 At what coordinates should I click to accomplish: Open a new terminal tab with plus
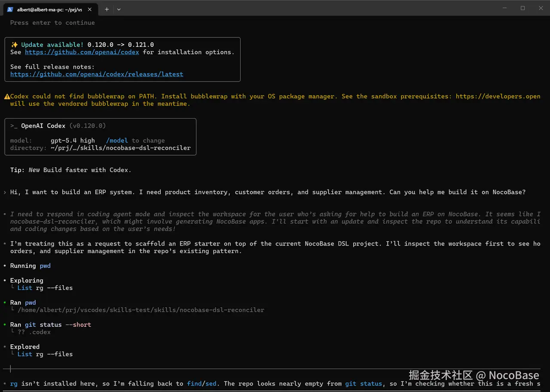(x=107, y=9)
